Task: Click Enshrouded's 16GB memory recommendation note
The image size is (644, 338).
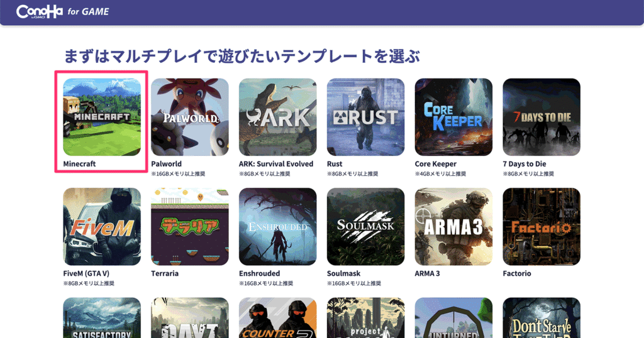Action: pyautogui.click(x=266, y=283)
